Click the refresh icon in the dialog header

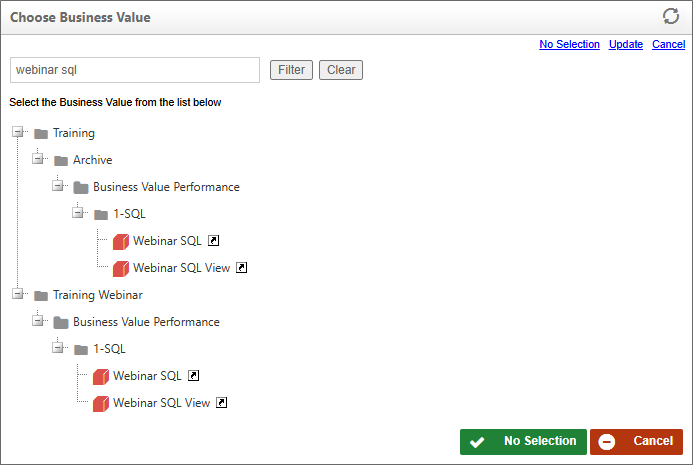670,16
